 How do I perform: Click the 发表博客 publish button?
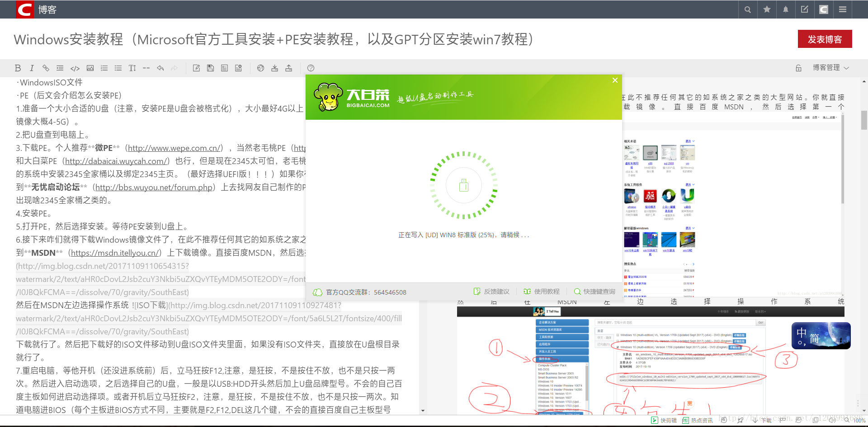(825, 39)
